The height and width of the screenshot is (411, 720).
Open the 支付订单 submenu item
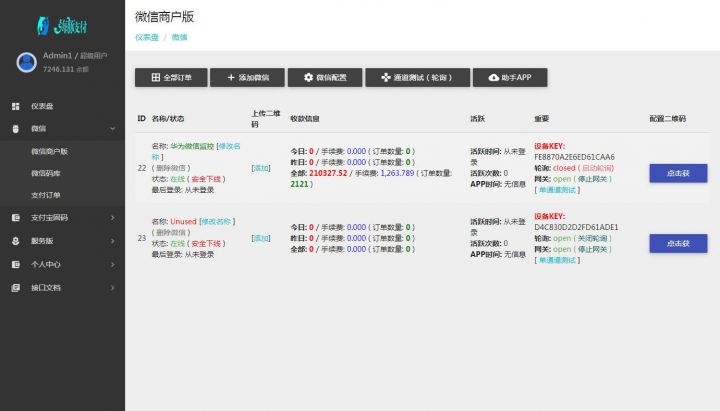tap(46, 195)
